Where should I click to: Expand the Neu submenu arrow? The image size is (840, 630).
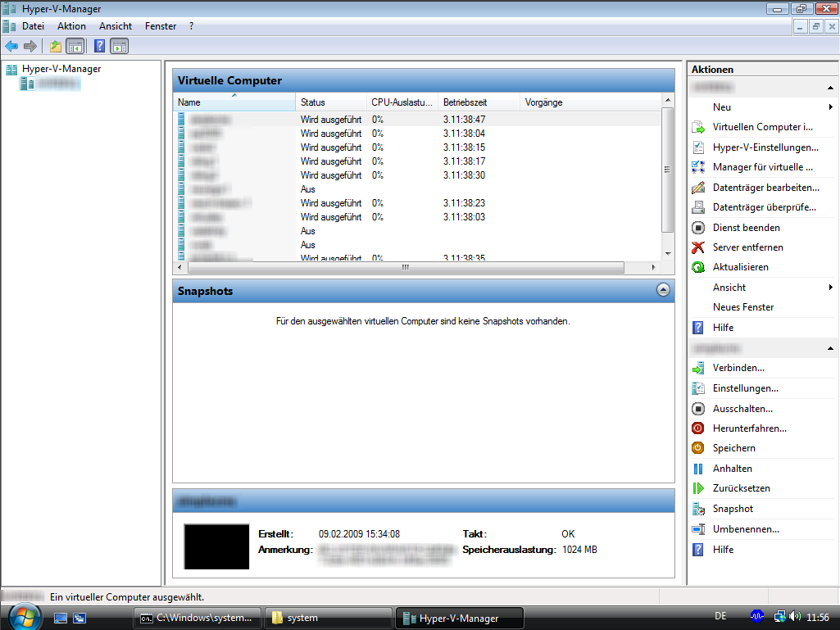[x=831, y=107]
